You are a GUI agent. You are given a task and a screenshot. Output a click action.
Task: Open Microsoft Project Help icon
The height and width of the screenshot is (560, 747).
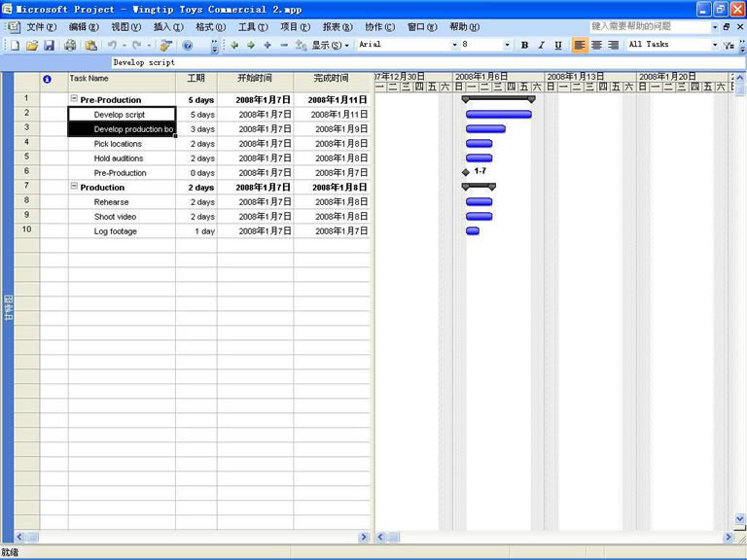click(x=188, y=46)
